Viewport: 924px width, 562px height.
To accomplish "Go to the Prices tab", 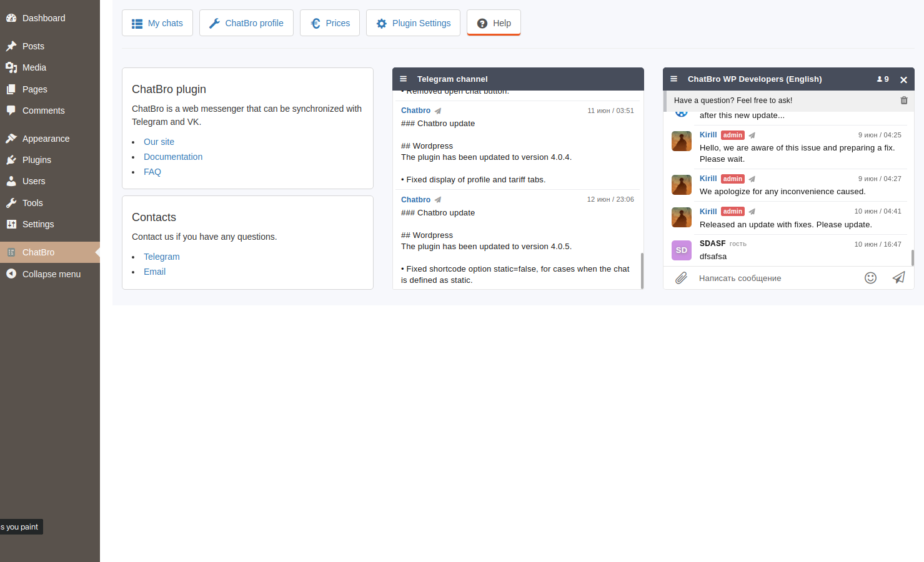I will click(x=330, y=23).
